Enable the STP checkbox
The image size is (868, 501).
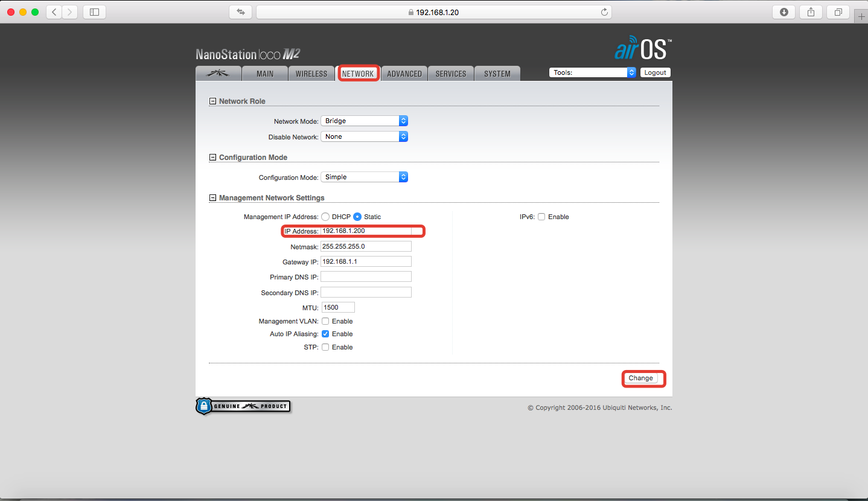(x=325, y=347)
